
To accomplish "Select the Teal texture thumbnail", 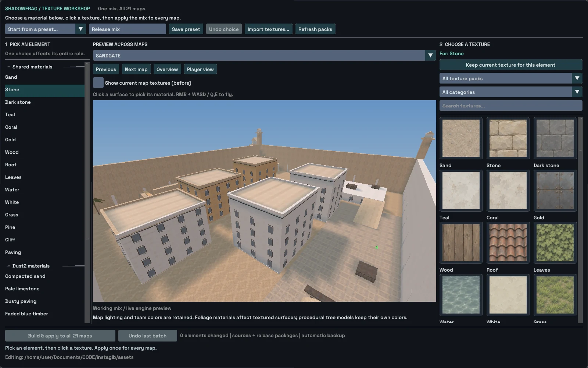I will tap(461, 191).
